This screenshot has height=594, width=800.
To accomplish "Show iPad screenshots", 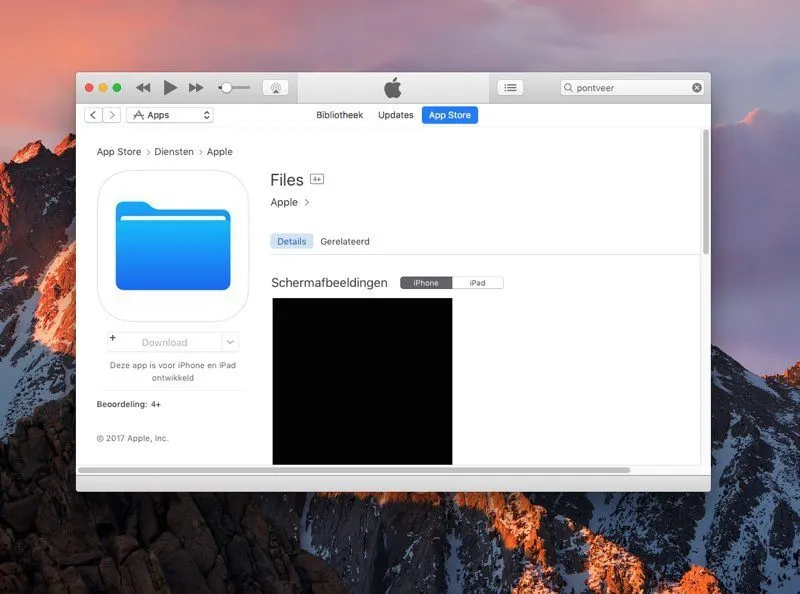I will point(478,283).
